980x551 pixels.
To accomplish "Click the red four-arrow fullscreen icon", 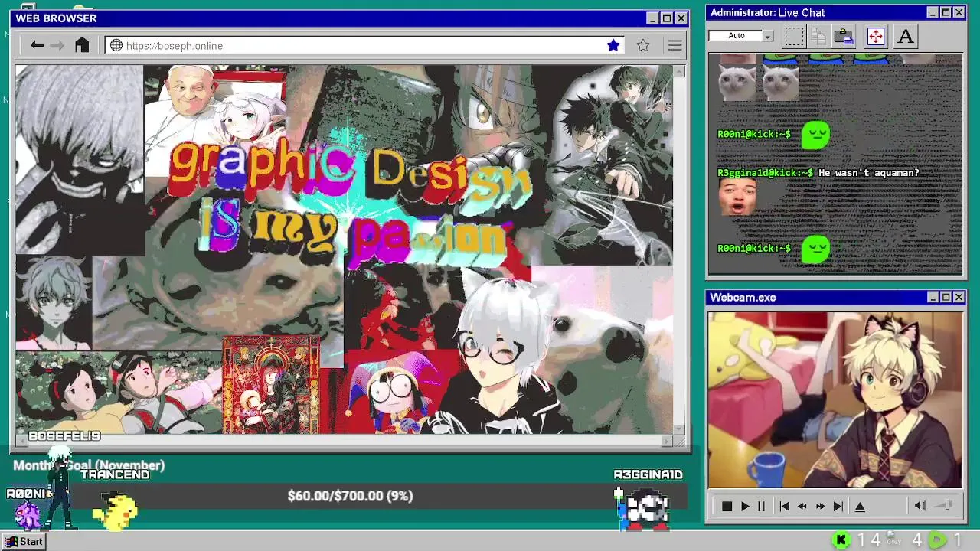I will click(x=875, y=36).
